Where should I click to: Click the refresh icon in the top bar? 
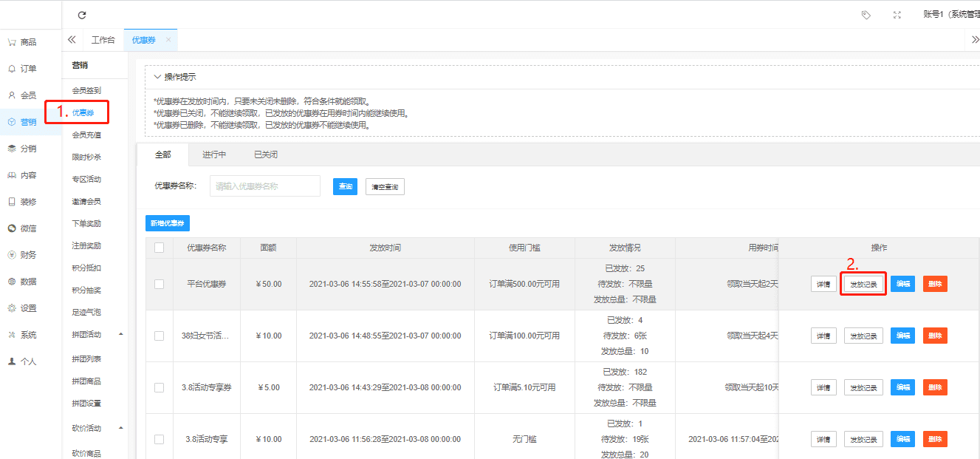coord(82,15)
